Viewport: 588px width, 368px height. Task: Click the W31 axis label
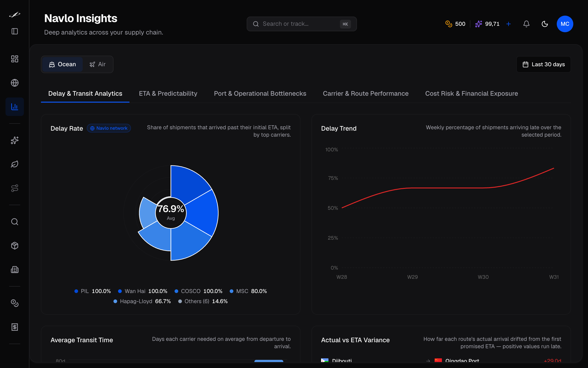click(554, 277)
